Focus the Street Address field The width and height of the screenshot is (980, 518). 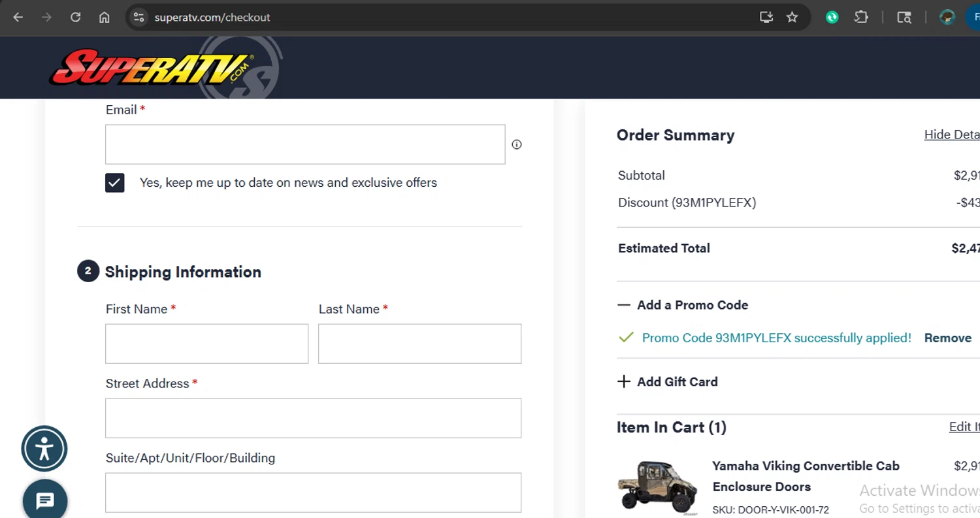313,418
